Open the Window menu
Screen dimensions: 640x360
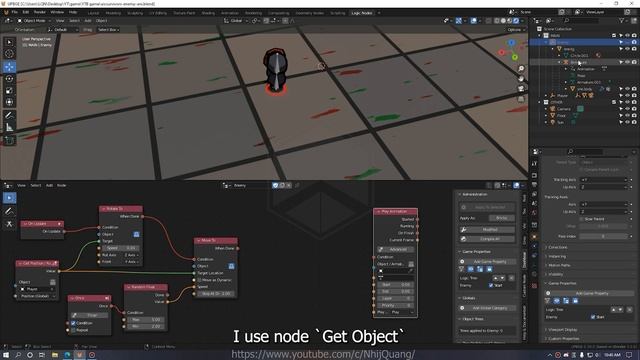tap(57, 12)
